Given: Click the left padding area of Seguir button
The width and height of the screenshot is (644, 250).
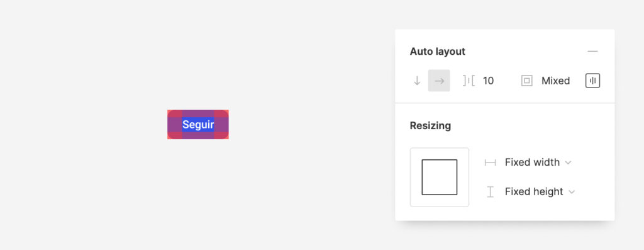Looking at the screenshot, I should point(175,125).
